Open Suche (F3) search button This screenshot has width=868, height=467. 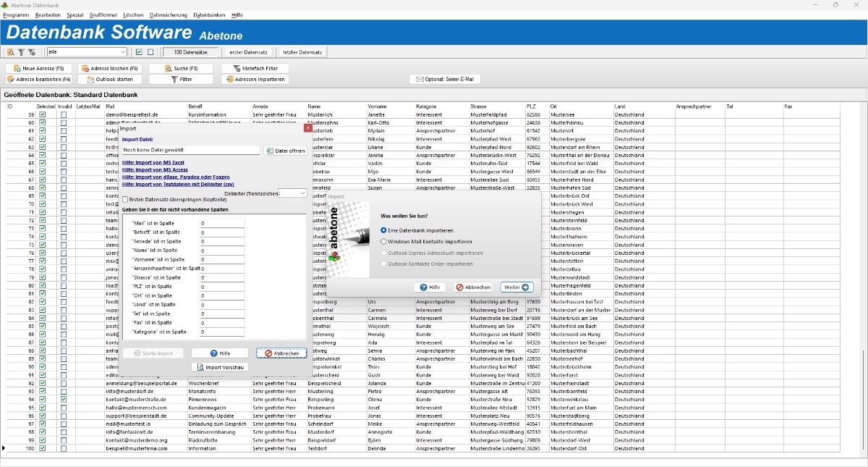[x=181, y=68]
